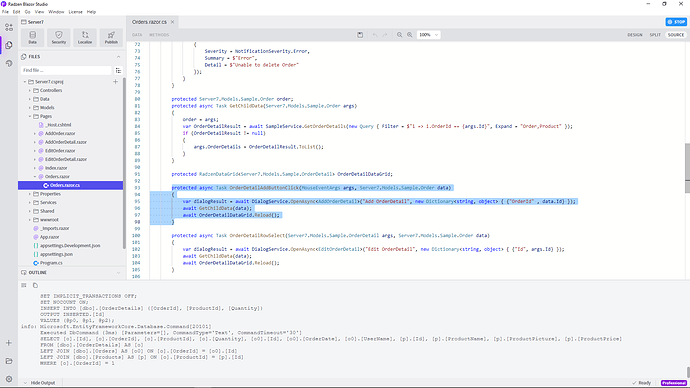Copy output using the copy icon
The height and width of the screenshot is (388, 690).
tap(35, 286)
